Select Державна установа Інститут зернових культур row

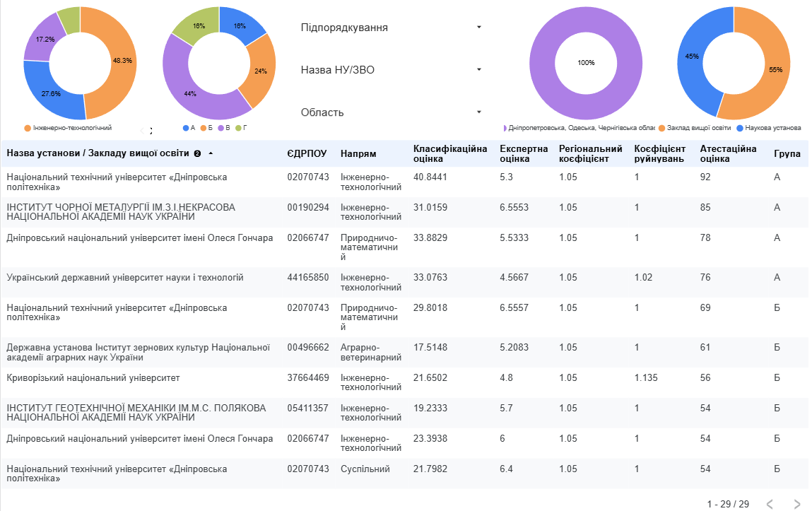click(139, 353)
